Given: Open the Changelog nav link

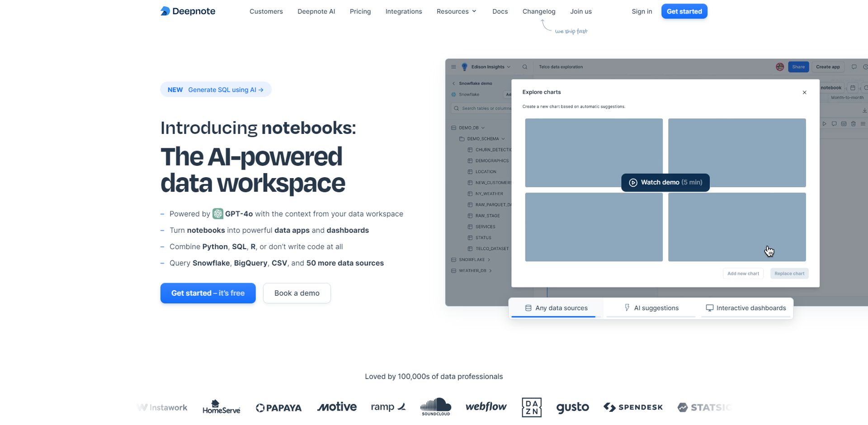Looking at the screenshot, I should (539, 11).
